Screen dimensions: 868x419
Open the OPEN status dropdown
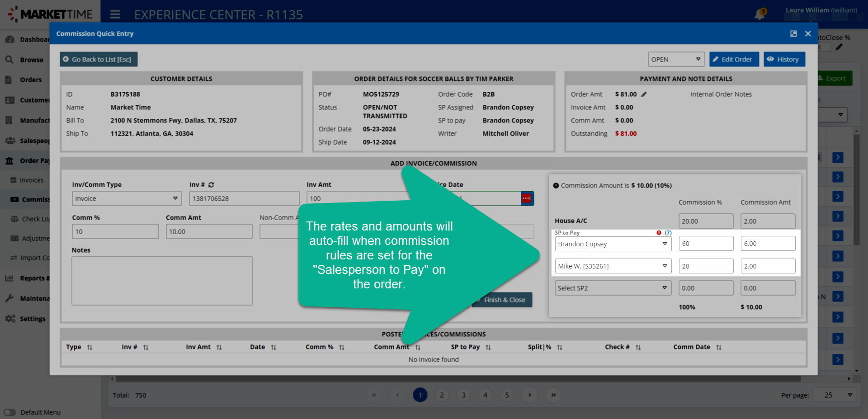tap(676, 59)
